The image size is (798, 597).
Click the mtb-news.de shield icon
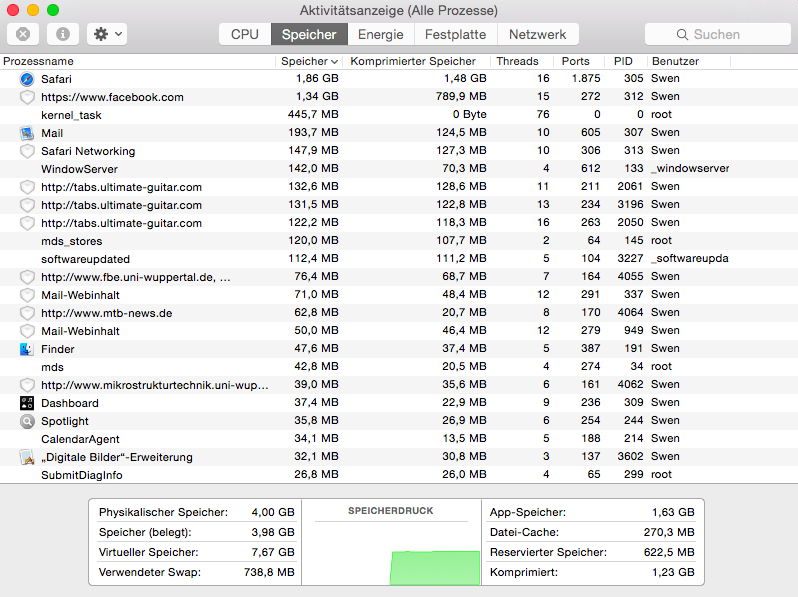tap(27, 313)
